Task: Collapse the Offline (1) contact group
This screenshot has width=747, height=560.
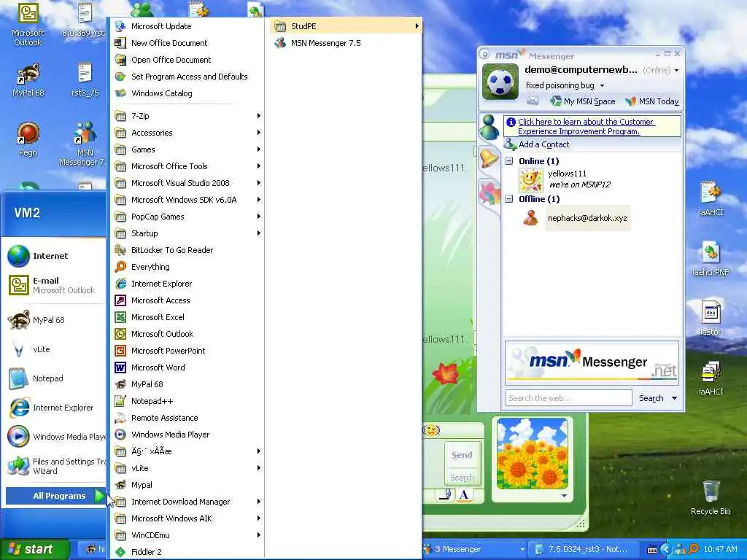Action: 508,199
